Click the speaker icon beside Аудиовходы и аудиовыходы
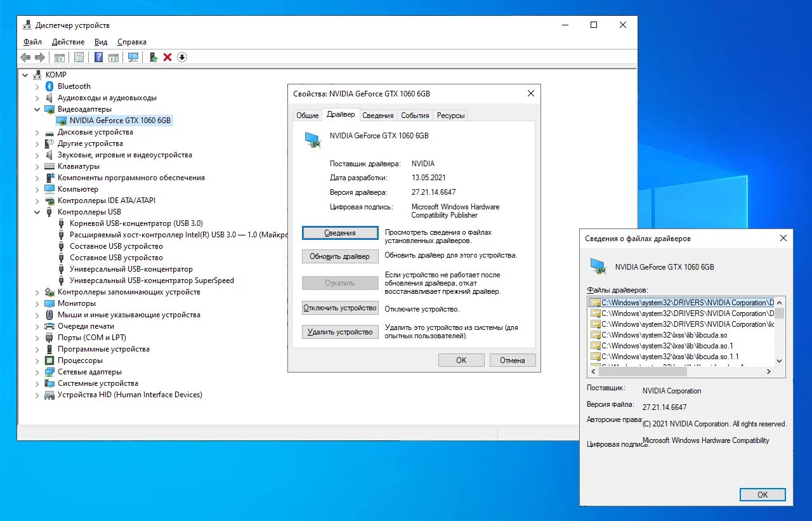812x521 pixels. [50, 98]
